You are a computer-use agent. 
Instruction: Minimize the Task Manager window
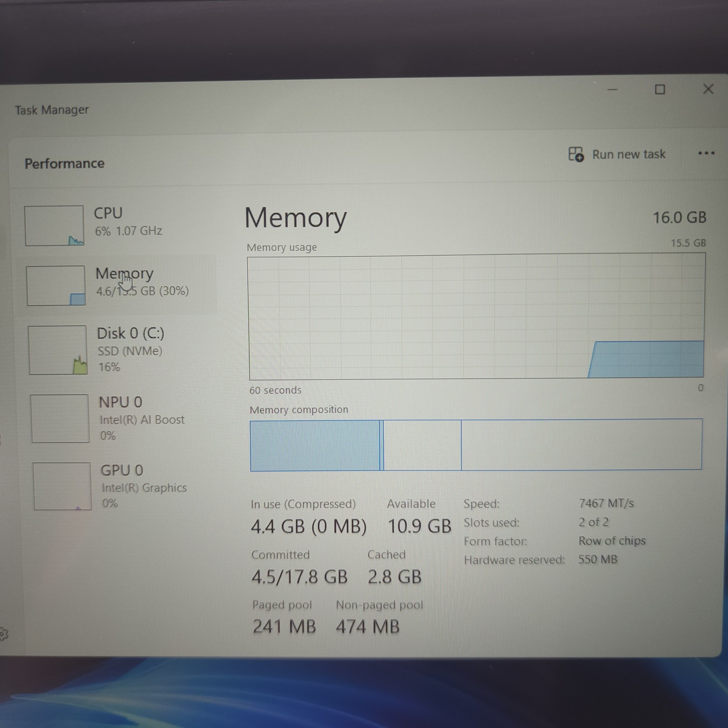click(x=612, y=90)
